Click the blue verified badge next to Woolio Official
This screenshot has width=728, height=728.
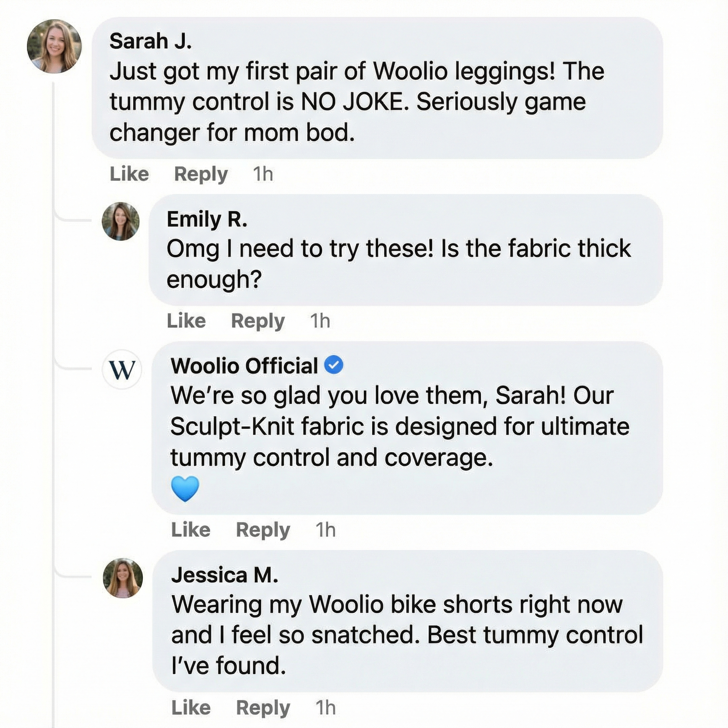click(334, 365)
